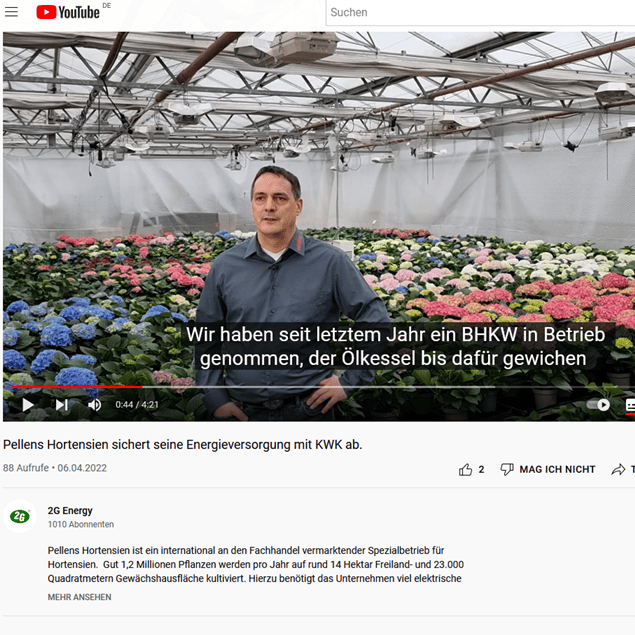Click in the Suchen search field
Image resolution: width=635 pixels, height=635 pixels.
click(x=480, y=13)
